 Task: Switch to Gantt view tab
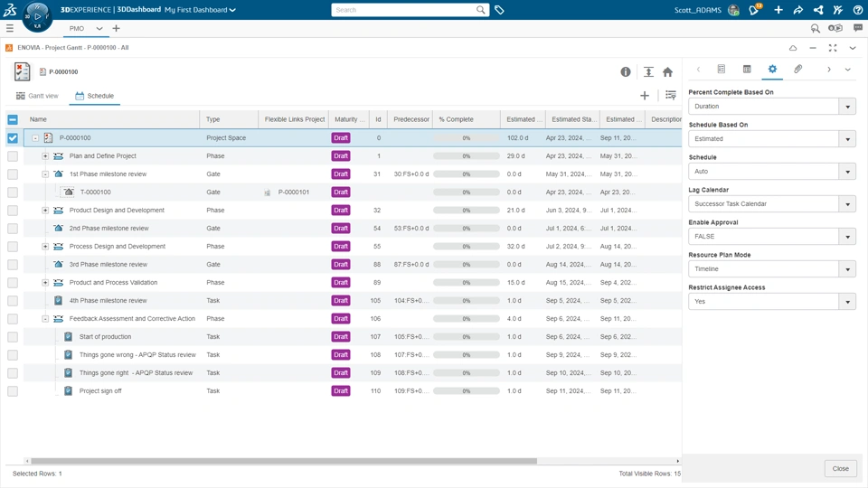pyautogui.click(x=37, y=96)
